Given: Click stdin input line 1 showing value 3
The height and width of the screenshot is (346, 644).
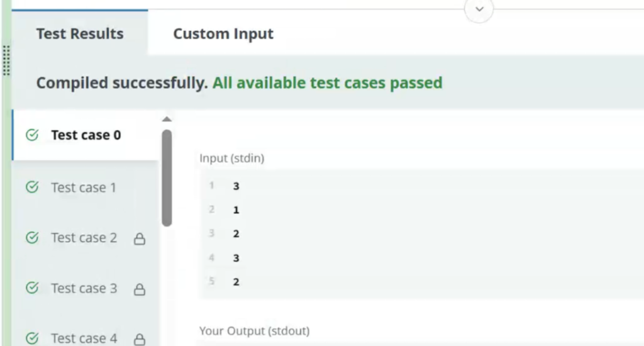Looking at the screenshot, I should (x=236, y=186).
